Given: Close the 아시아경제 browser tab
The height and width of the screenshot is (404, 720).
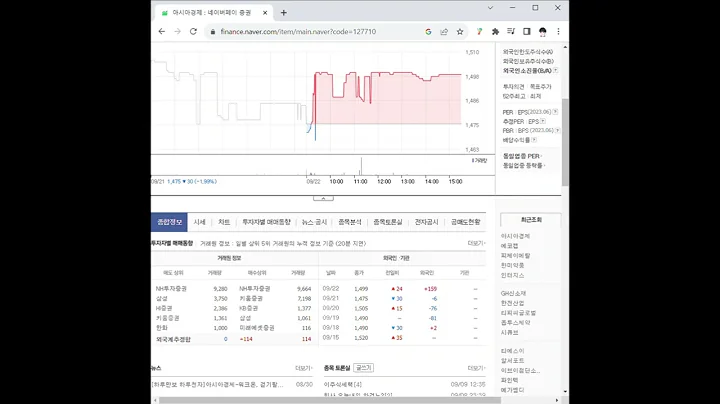Looking at the screenshot, I should coord(265,13).
